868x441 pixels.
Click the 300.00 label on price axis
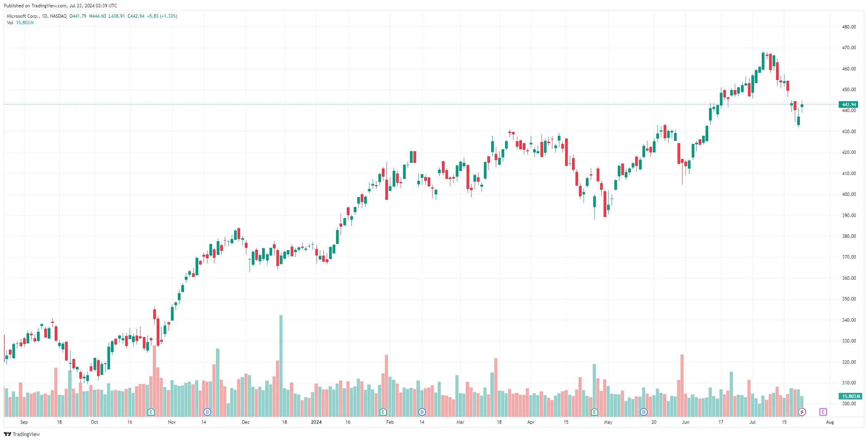click(x=849, y=404)
